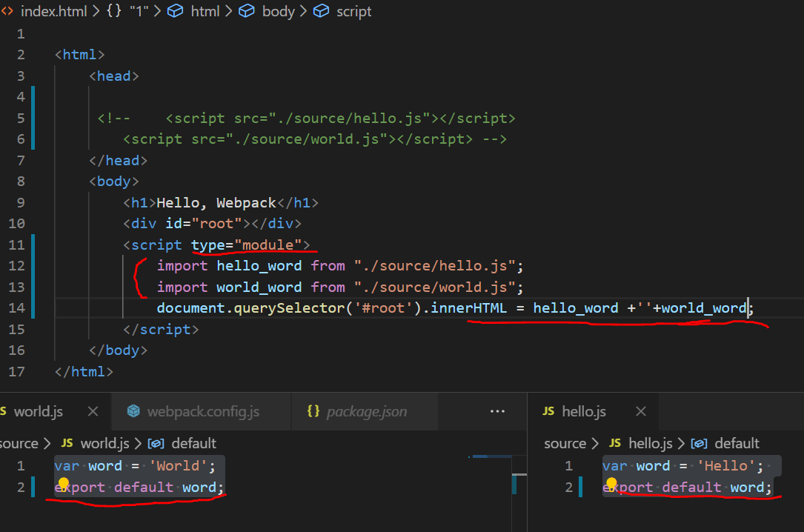Select the html breadcrumb segment

coord(205,11)
